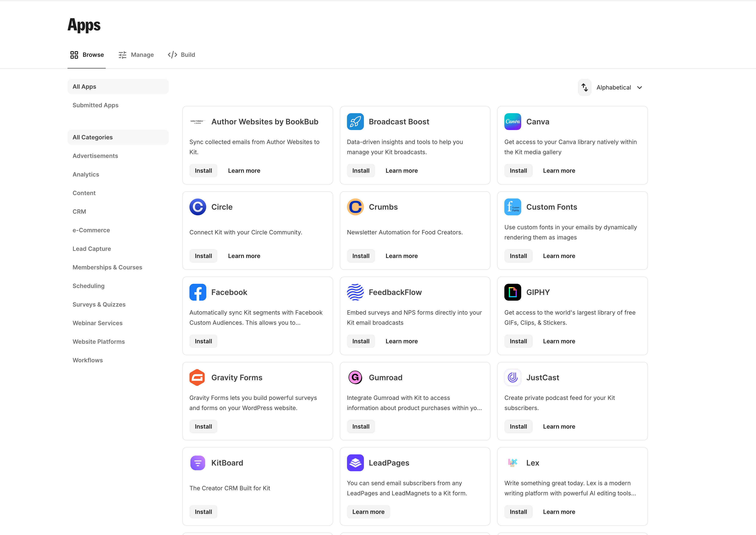
Task: Learn more about LeadPages
Action: pos(368,512)
